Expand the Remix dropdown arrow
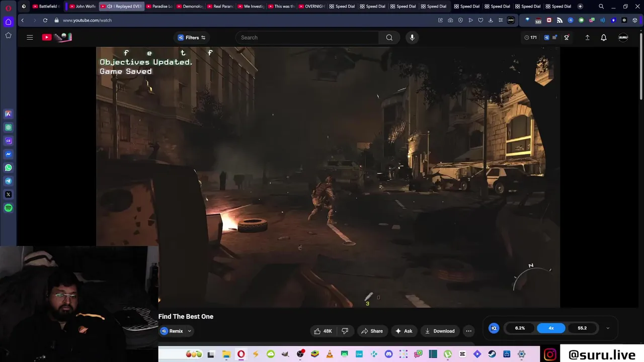The width and height of the screenshot is (644, 362). coord(189,331)
